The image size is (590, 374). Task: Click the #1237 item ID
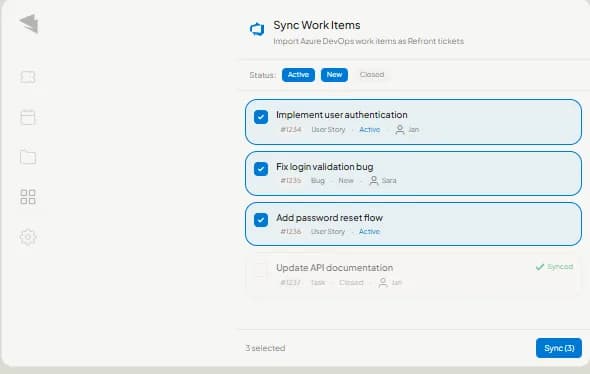coord(290,283)
